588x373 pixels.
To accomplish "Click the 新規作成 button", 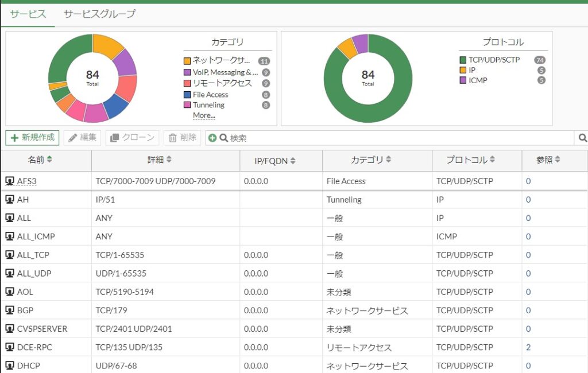I will (x=32, y=137).
